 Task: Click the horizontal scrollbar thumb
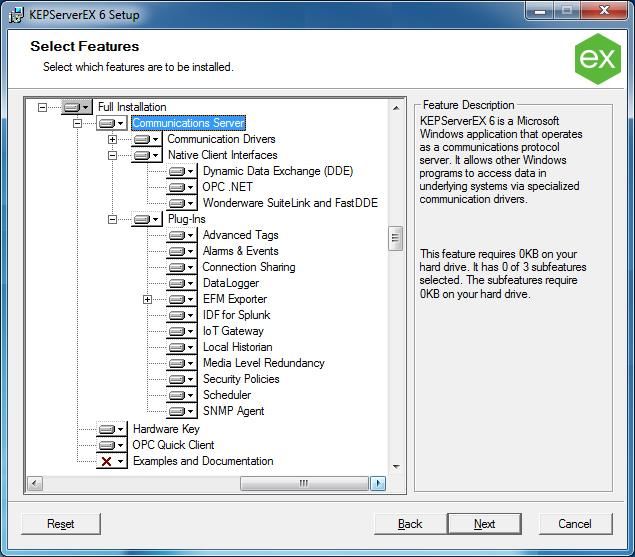[304, 483]
